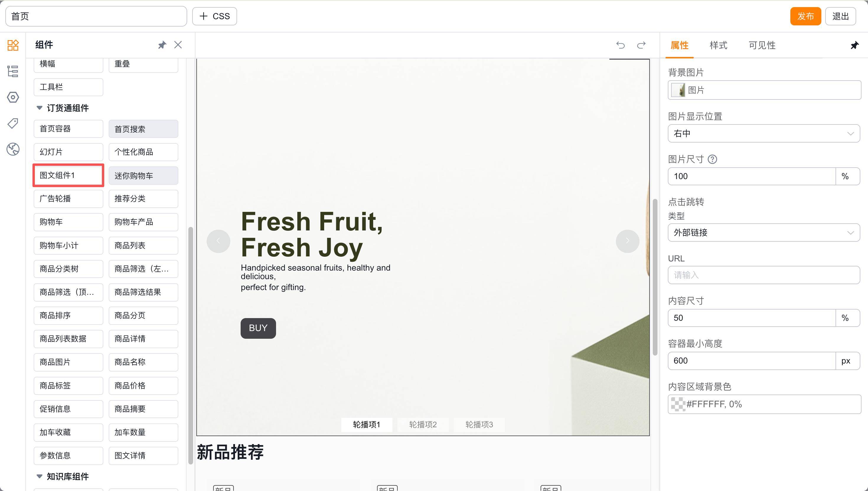868x491 pixels.
Task: Click the hexagon settings sidebar icon
Action: tap(13, 97)
